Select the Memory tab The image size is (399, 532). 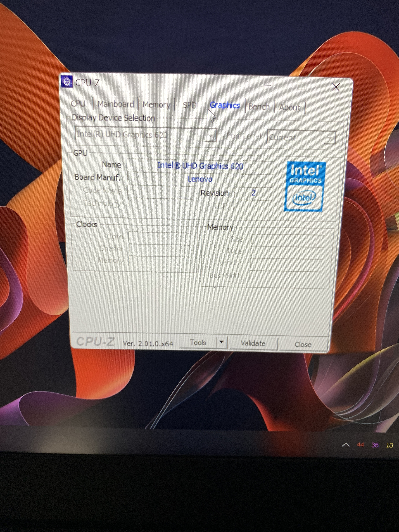pyautogui.click(x=156, y=105)
